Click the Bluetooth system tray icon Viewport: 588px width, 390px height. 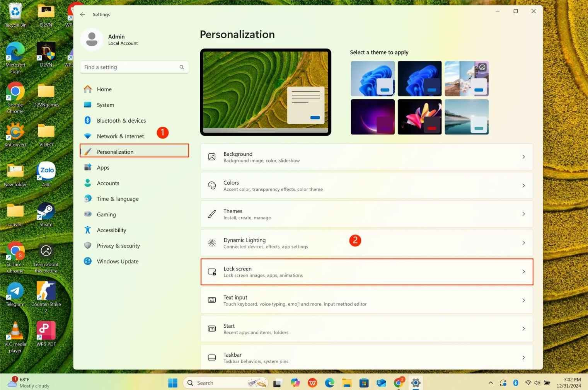click(x=515, y=383)
